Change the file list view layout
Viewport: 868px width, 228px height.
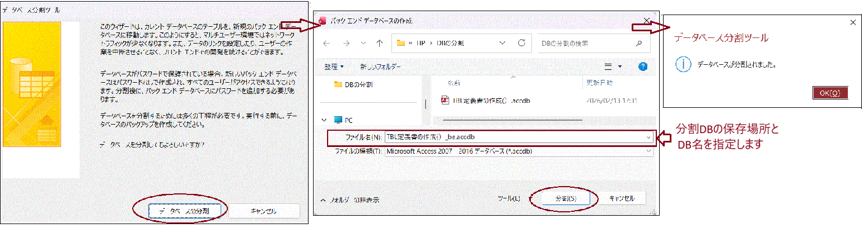point(608,66)
